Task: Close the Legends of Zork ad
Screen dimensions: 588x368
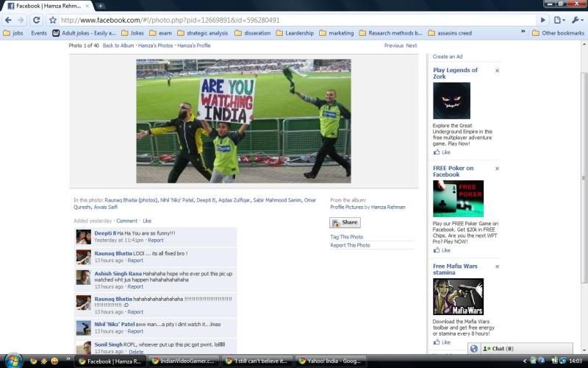Action: pyautogui.click(x=497, y=71)
